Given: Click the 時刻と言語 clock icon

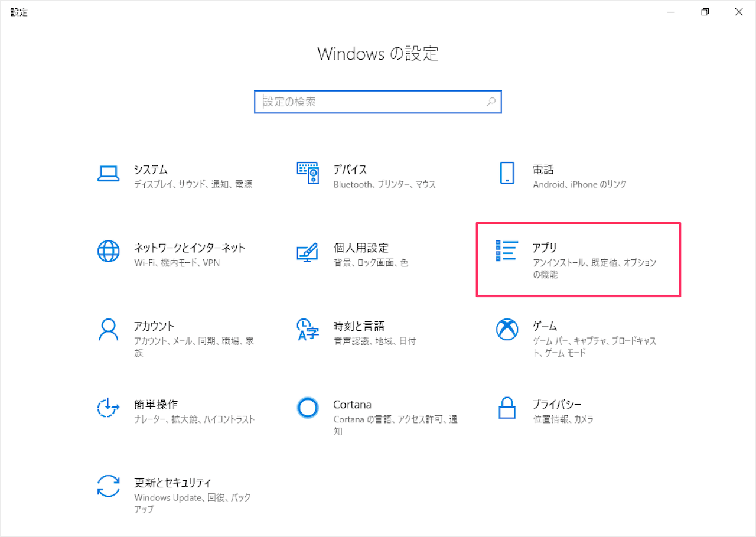Looking at the screenshot, I should click(x=308, y=330).
